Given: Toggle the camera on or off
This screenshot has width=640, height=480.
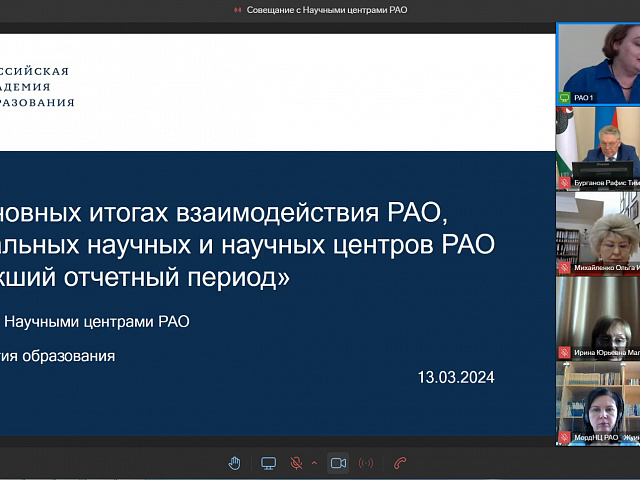Looking at the screenshot, I should pyautogui.click(x=338, y=463).
